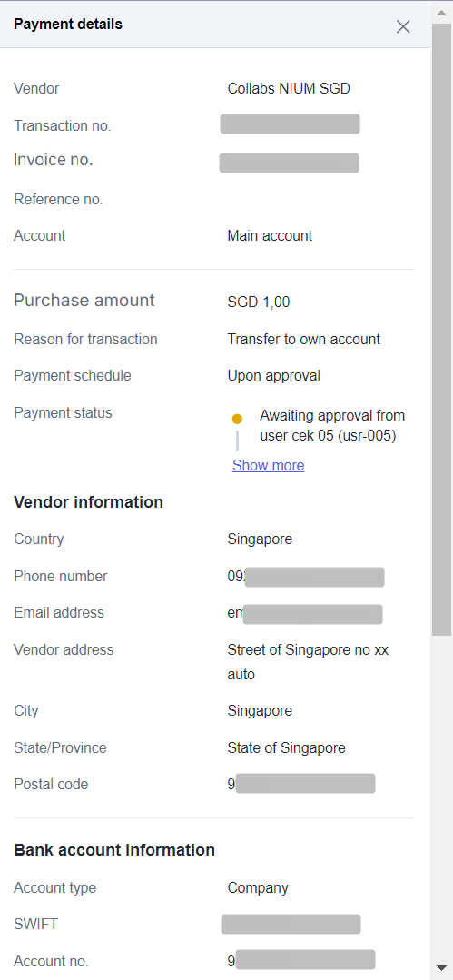Click the yellow payment status dot
This screenshot has width=453, height=980.
pos(237,419)
